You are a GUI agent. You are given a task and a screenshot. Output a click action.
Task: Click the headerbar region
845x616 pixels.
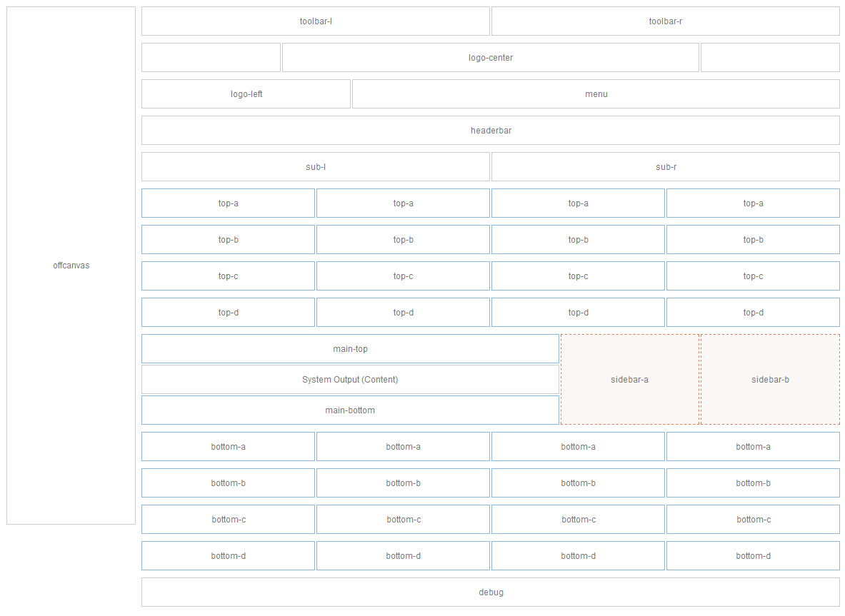490,130
